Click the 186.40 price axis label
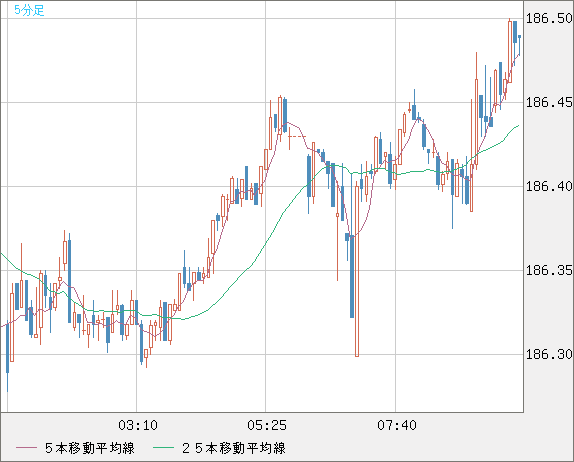 pyautogui.click(x=549, y=186)
